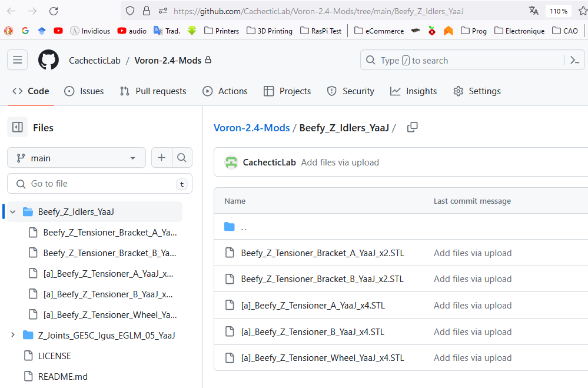
Task: Click the CachecticLab commit author avatar
Action: 231,163
